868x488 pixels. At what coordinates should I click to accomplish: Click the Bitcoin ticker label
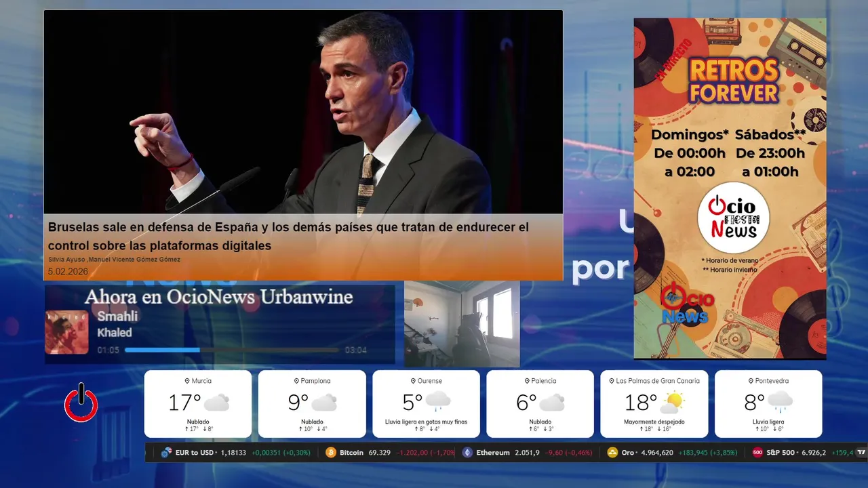coord(351,453)
